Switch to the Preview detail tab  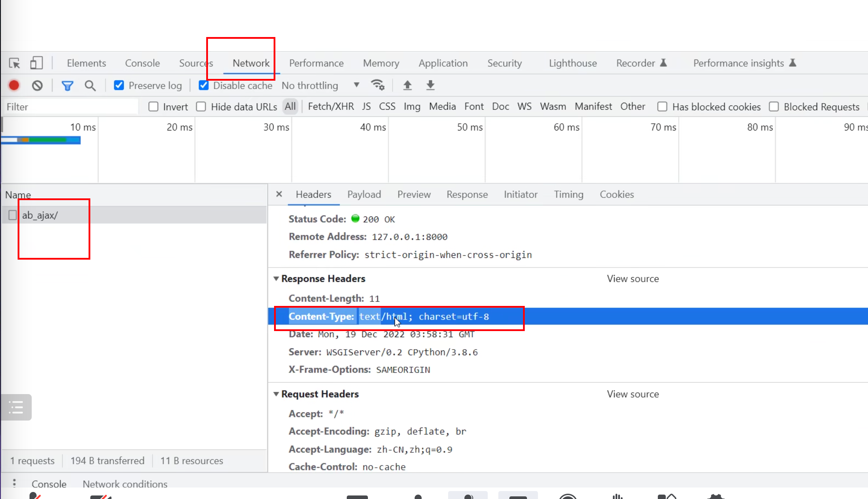(x=414, y=194)
